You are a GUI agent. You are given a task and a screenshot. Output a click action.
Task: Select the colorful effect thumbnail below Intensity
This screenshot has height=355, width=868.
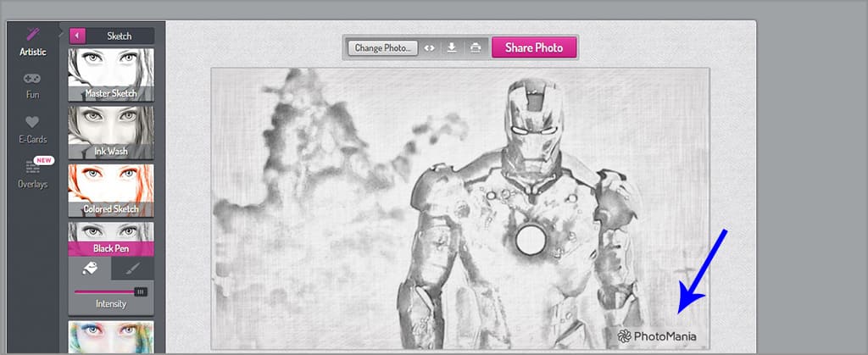coord(111,336)
